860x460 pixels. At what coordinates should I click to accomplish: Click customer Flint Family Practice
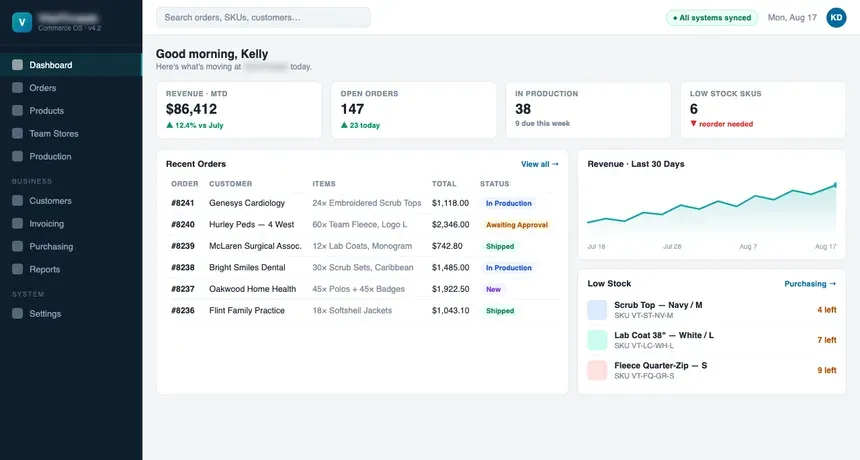click(x=247, y=310)
